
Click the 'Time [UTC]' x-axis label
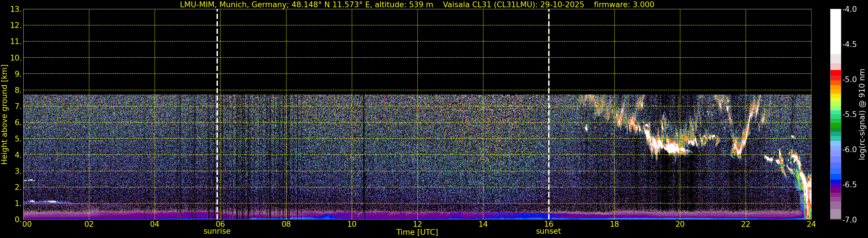click(417, 232)
